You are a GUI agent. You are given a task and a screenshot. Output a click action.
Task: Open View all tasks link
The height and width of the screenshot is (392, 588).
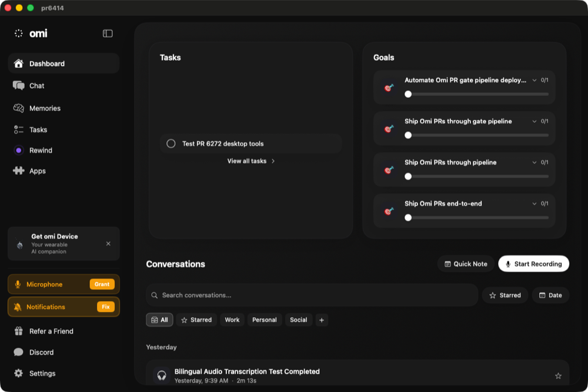(x=251, y=161)
